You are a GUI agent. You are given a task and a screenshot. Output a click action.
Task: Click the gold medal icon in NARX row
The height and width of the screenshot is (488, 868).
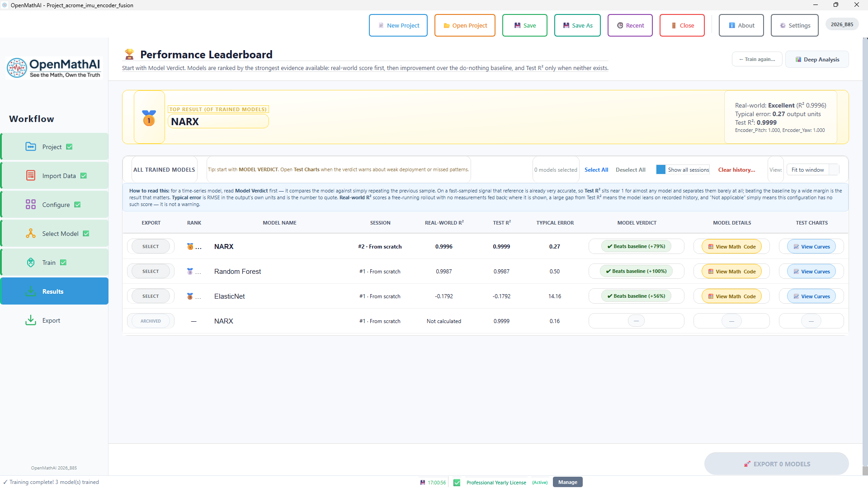tap(190, 246)
